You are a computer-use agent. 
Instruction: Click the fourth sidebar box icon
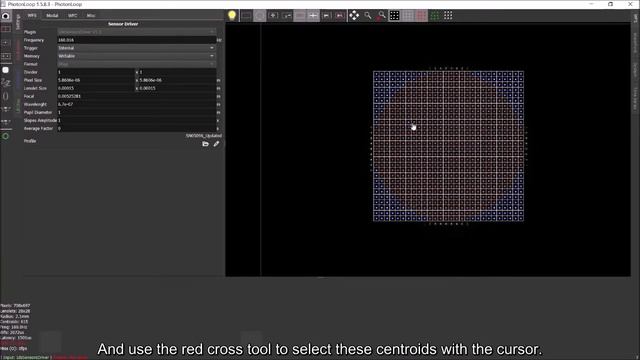(x=6, y=56)
